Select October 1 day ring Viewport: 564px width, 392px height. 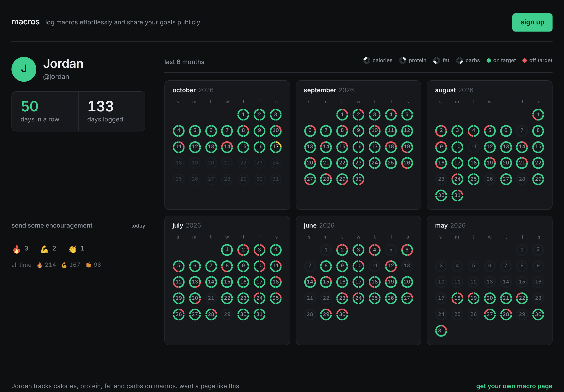pyautogui.click(x=243, y=114)
